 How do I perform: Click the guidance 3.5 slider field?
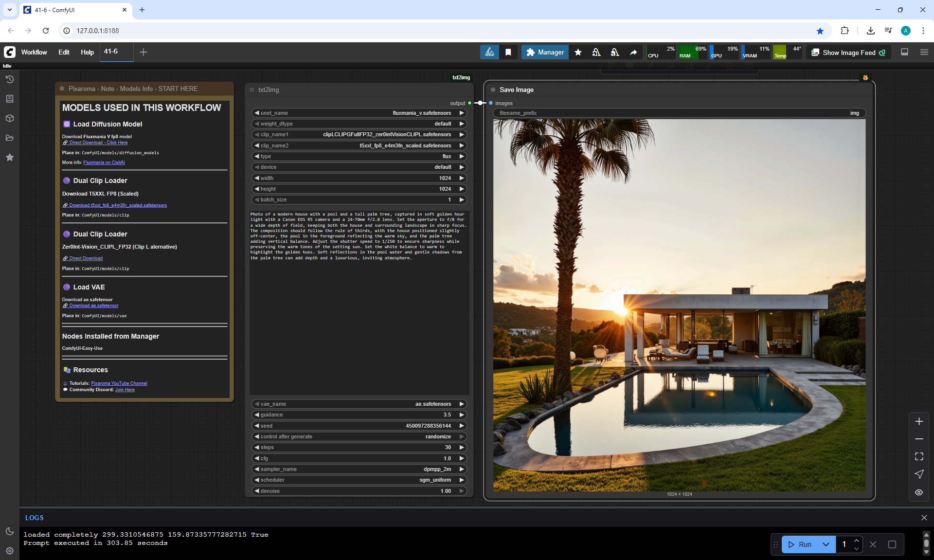[x=359, y=415]
